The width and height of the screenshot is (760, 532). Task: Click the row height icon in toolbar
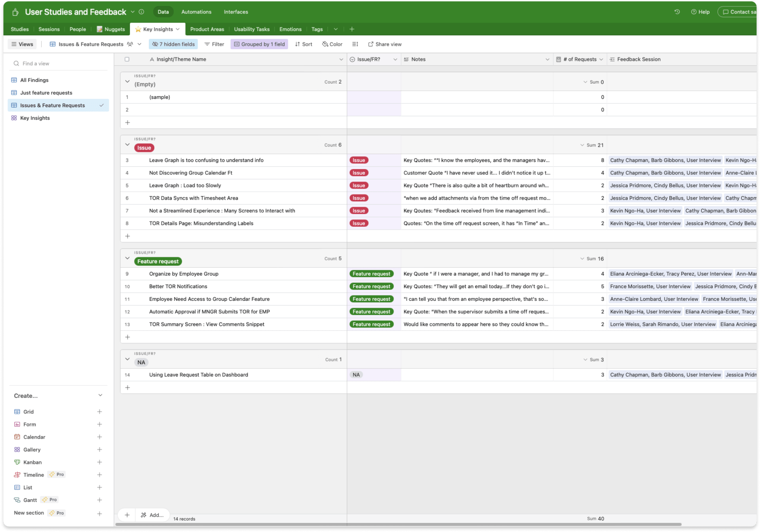pyautogui.click(x=355, y=44)
